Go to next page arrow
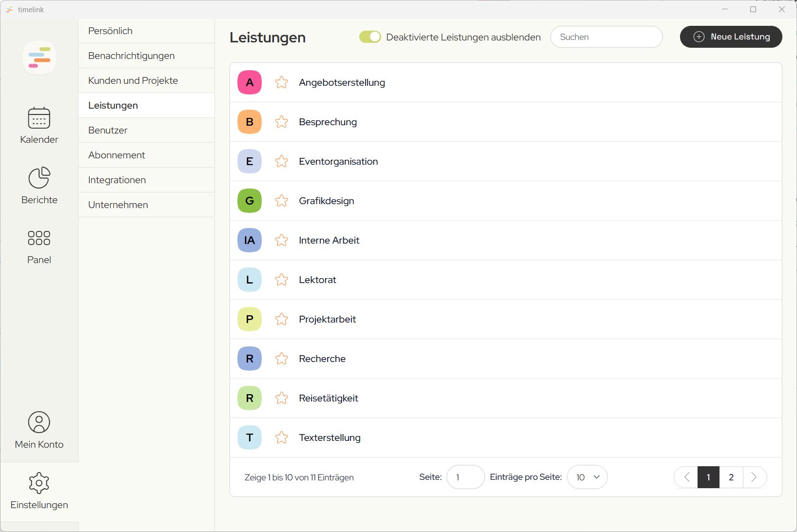 pyautogui.click(x=754, y=477)
